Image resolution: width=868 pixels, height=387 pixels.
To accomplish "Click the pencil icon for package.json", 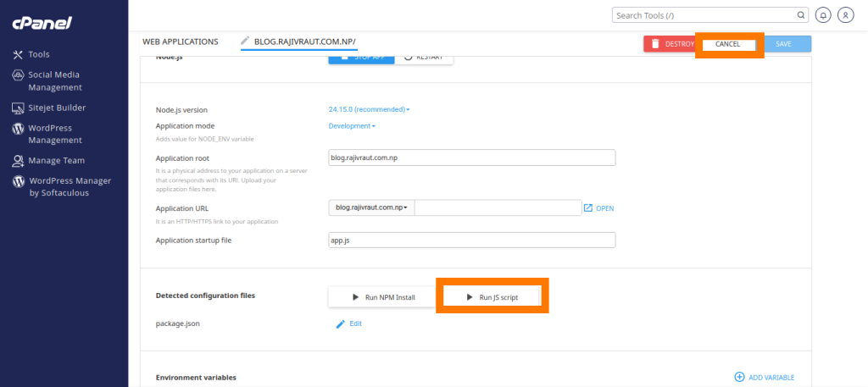I will (341, 324).
